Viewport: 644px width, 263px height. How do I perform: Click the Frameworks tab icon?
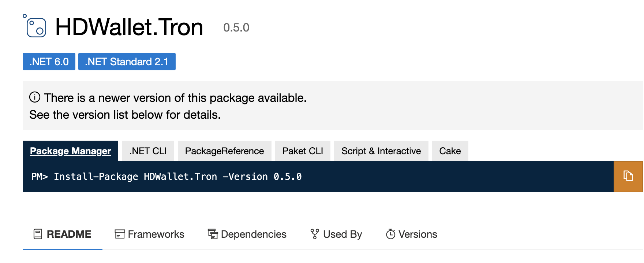[120, 234]
